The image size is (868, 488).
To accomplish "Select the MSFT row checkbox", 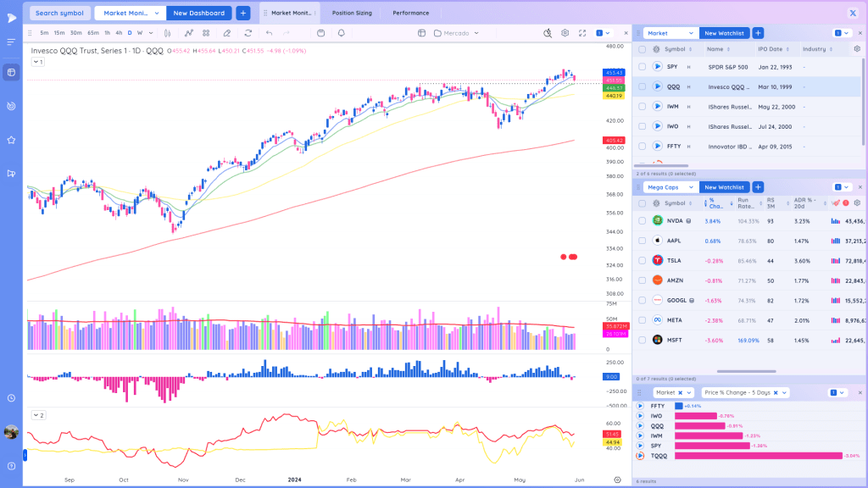I will tap(643, 341).
